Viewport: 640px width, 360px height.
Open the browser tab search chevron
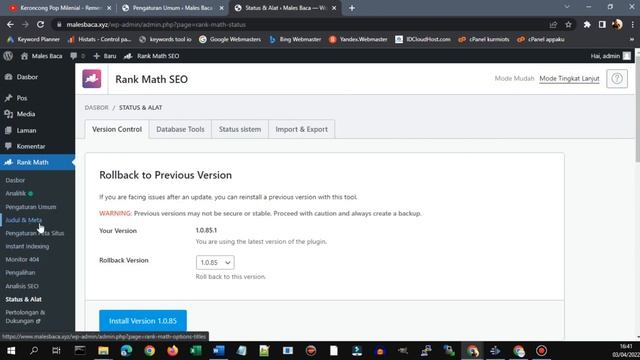(567, 7)
